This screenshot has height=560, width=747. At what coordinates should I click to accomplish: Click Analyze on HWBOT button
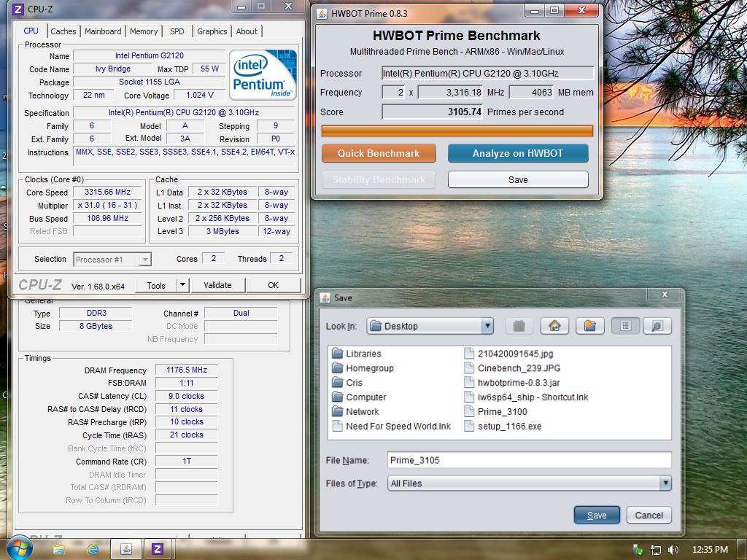point(518,153)
